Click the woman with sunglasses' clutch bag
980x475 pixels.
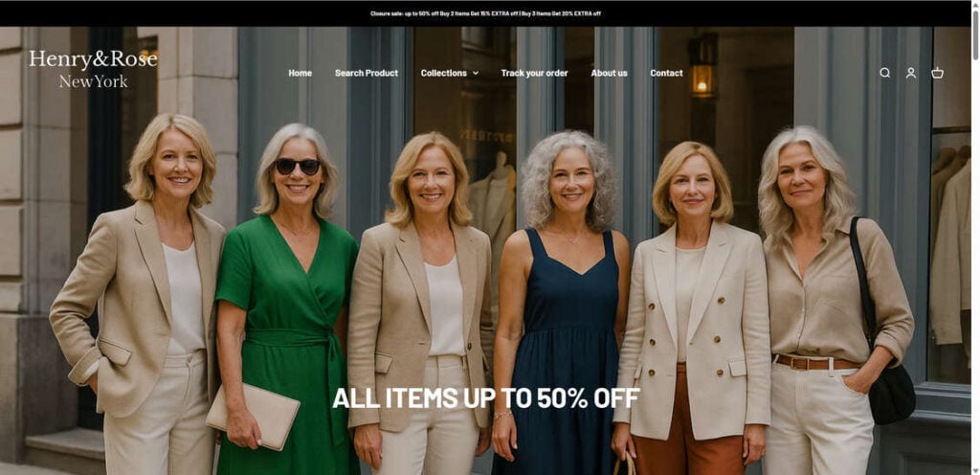pyautogui.click(x=253, y=416)
